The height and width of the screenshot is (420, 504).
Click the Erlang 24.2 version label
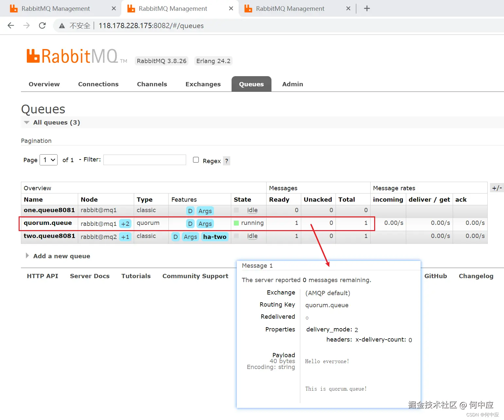pyautogui.click(x=213, y=61)
